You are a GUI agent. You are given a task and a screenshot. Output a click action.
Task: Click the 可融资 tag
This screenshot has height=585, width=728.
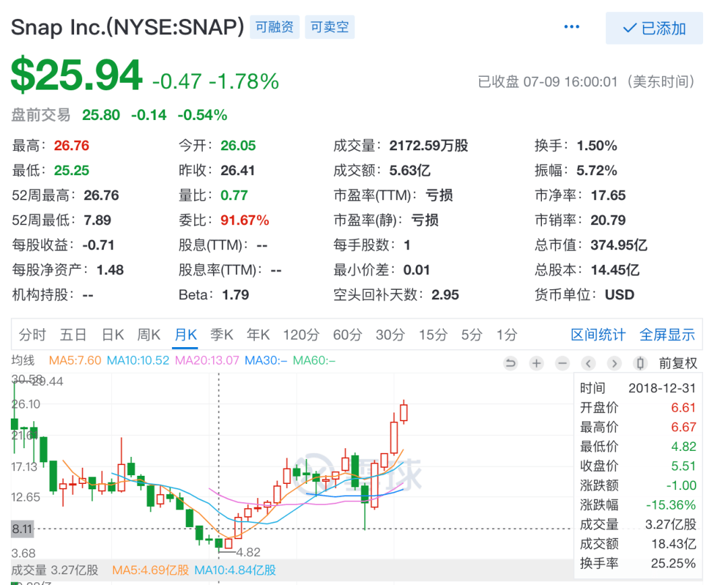(274, 27)
